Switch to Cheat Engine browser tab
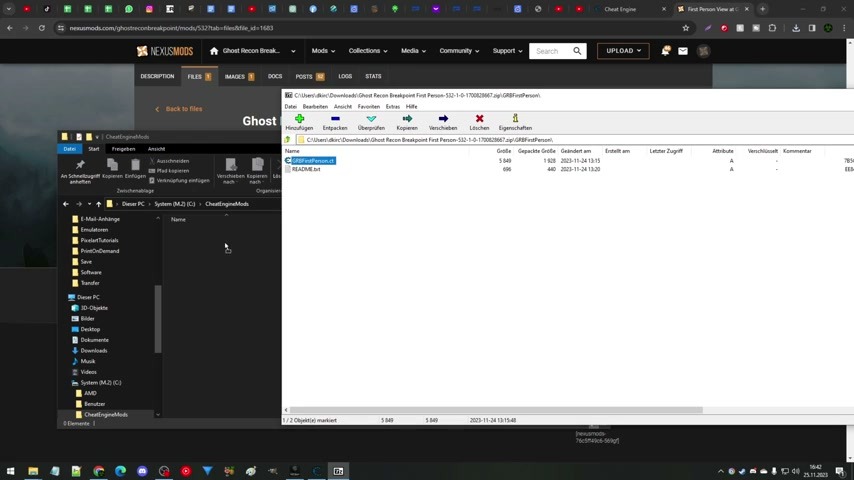 620,9
